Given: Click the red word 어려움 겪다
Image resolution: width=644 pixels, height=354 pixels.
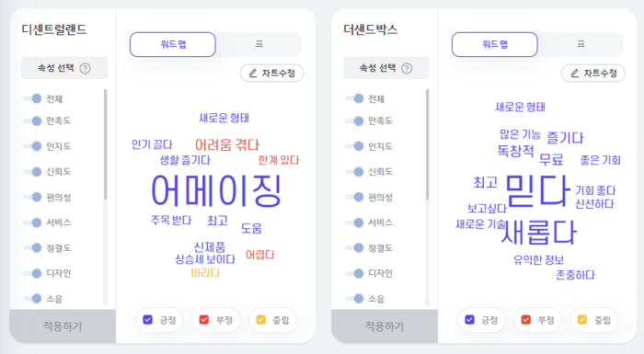Looking at the screenshot, I should [227, 145].
